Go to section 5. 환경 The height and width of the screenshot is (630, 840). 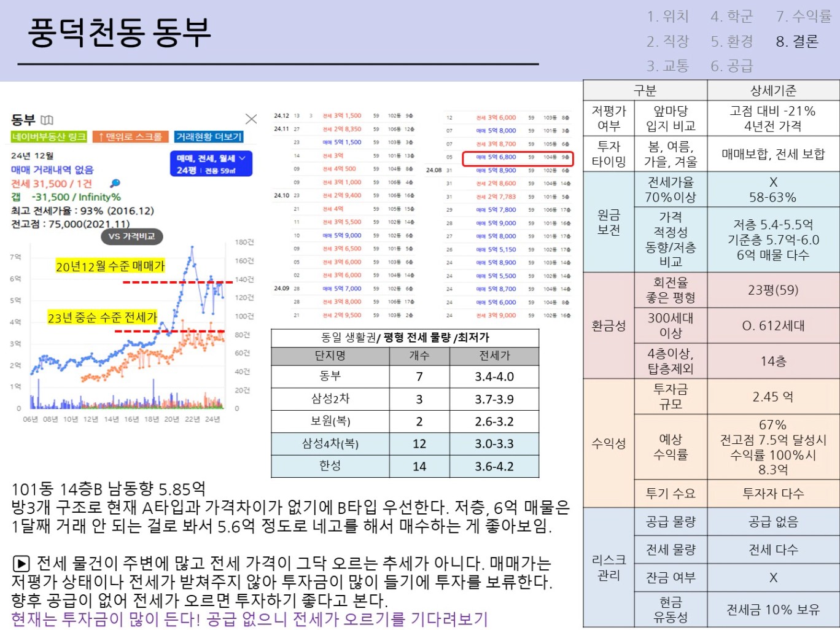point(732,41)
